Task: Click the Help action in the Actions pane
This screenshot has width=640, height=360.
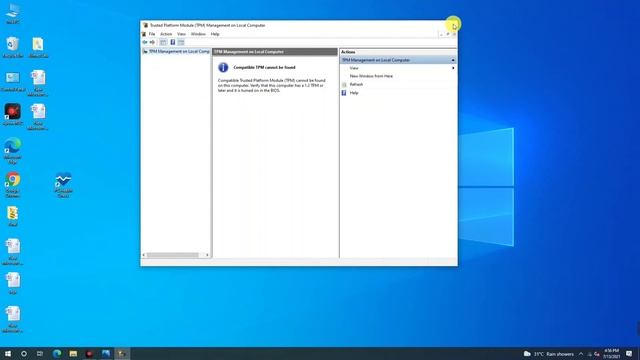Action: click(x=354, y=93)
